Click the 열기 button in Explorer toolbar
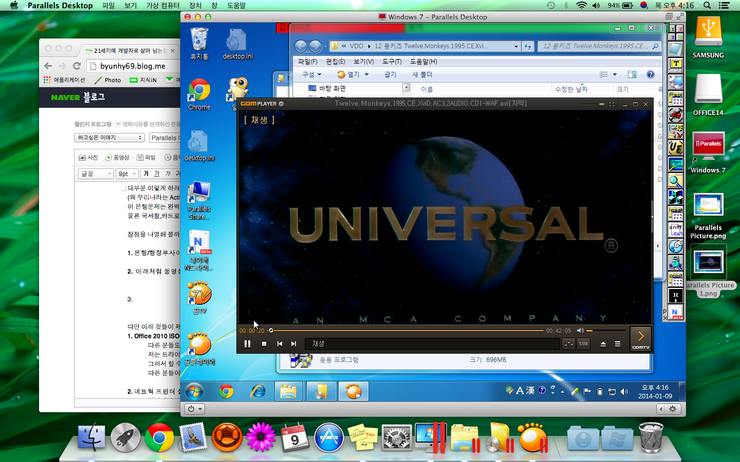 click(x=348, y=75)
